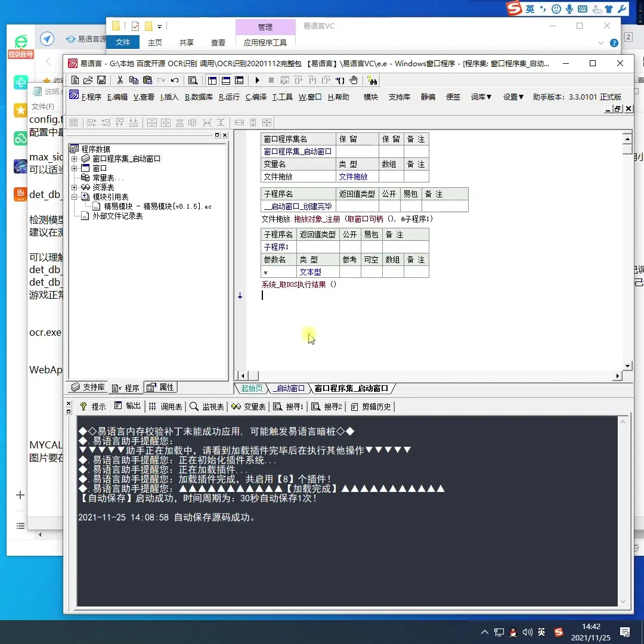Click the binoculars search icon
The height and width of the screenshot is (644, 644).
(x=372, y=80)
